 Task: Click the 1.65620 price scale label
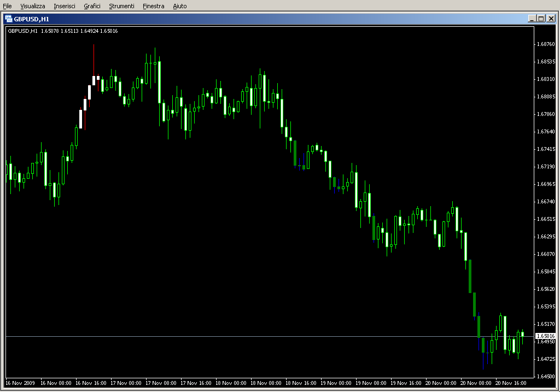546,289
